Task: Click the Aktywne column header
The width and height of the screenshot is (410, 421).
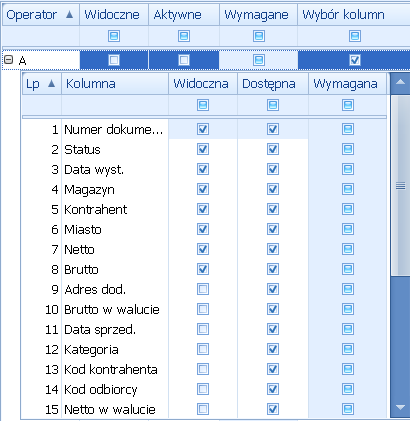Action: pyautogui.click(x=184, y=15)
